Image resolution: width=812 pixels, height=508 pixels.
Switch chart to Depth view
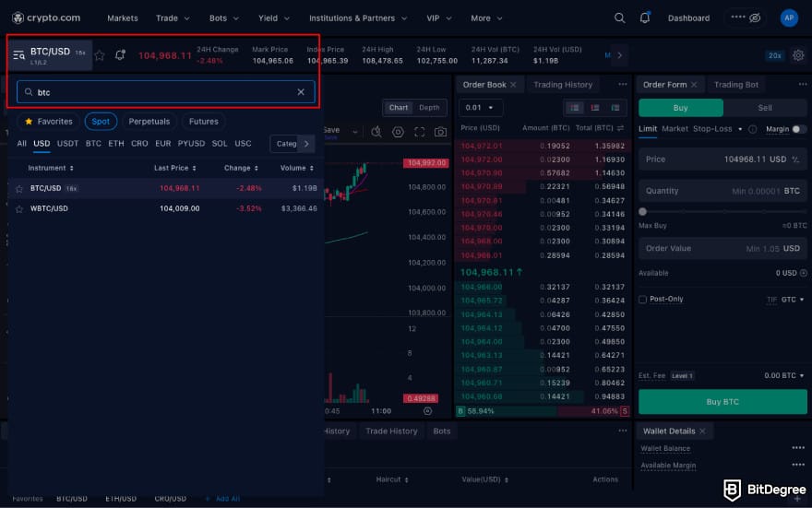[x=429, y=108]
